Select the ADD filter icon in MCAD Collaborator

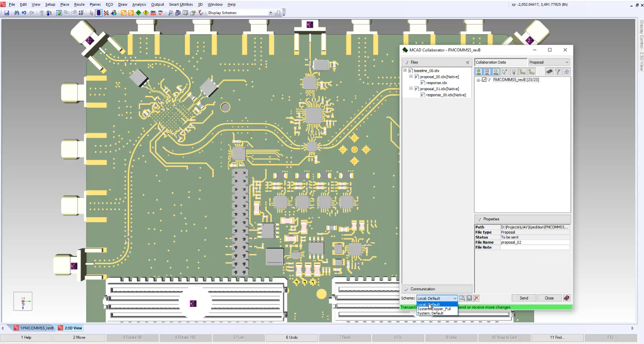coord(478,72)
